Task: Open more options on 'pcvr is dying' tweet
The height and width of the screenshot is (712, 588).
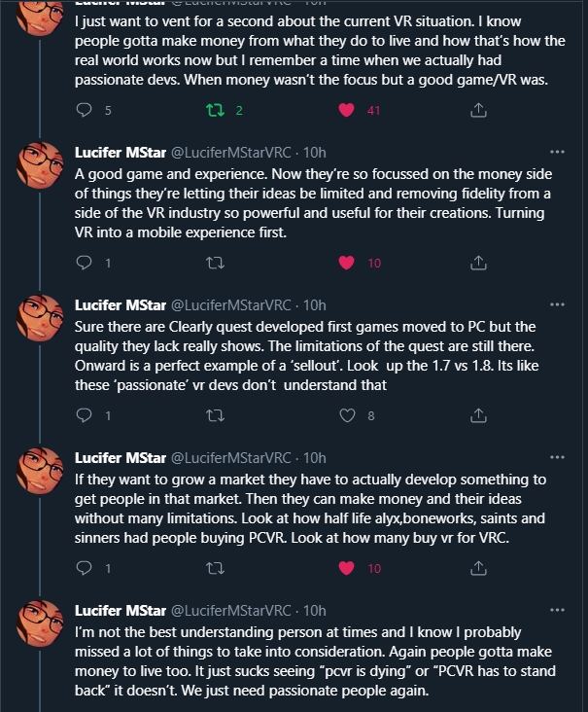Action: (x=557, y=610)
